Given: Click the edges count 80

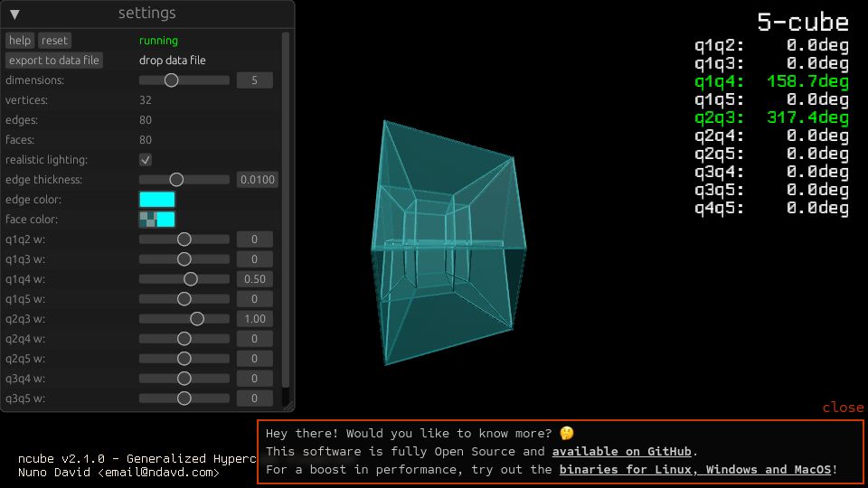Looking at the screenshot, I should coord(145,120).
